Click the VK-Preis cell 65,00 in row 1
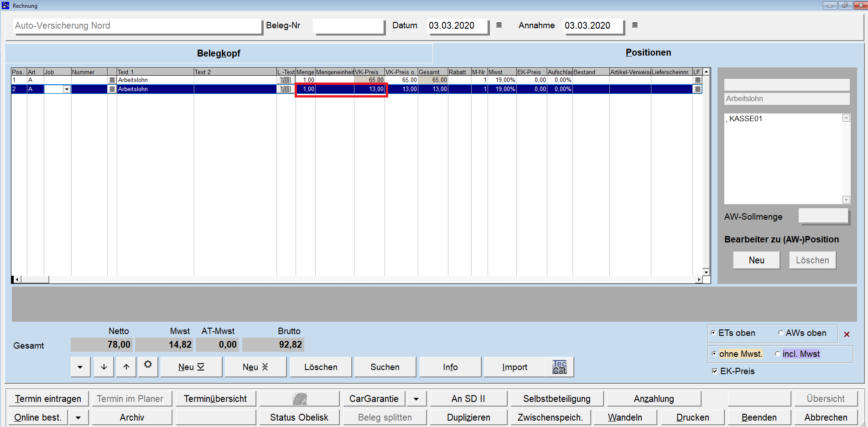 (x=369, y=80)
